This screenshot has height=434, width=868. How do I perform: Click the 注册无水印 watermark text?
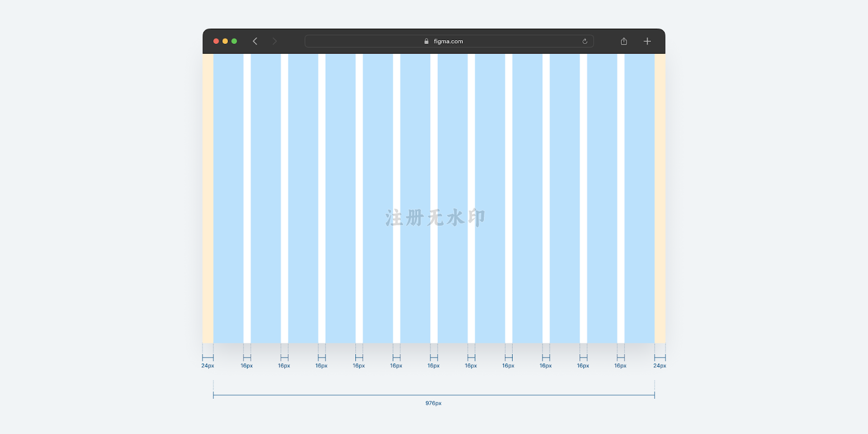pos(435,218)
